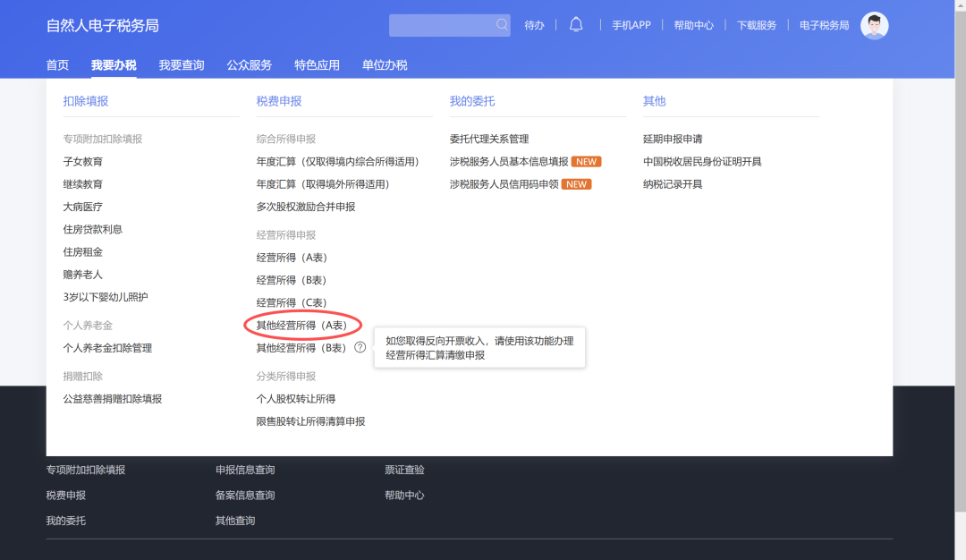Select the 我要办税 tab
Screen dimensions: 966x560
[114, 64]
